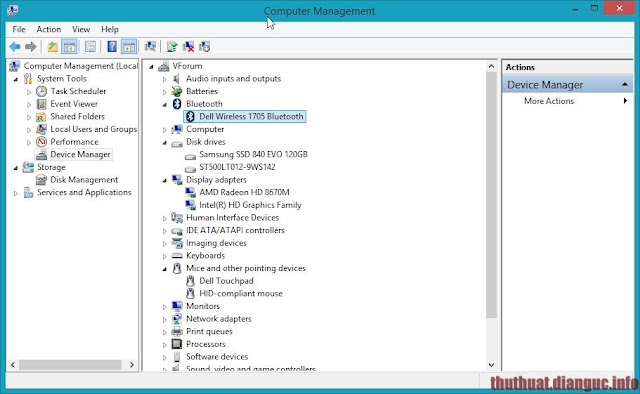The width and height of the screenshot is (640, 394).
Task: Select Local Users and Groups
Action: tap(93, 129)
